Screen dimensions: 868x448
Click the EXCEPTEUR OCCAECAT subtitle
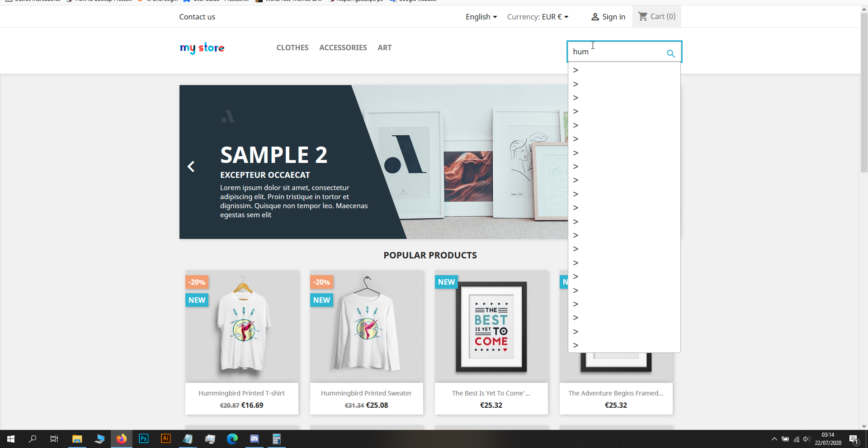coord(265,175)
